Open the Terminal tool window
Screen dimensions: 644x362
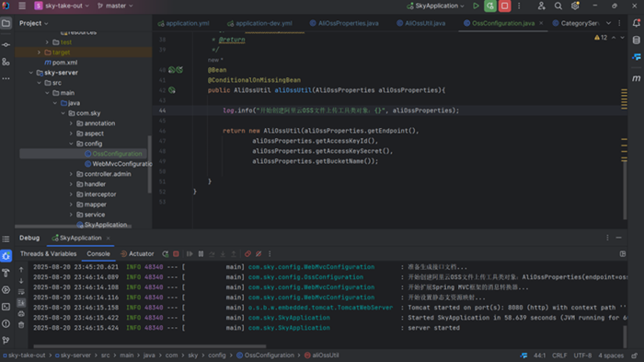coord(6,307)
